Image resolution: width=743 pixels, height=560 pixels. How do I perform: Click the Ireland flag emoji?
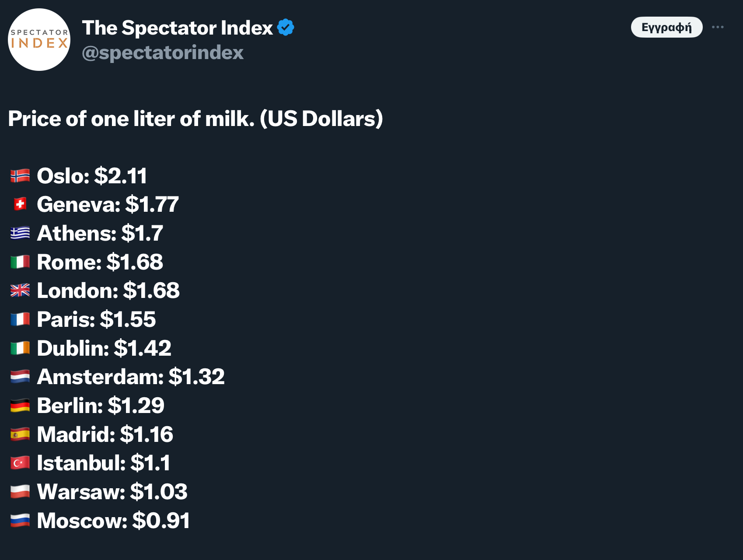(20, 348)
